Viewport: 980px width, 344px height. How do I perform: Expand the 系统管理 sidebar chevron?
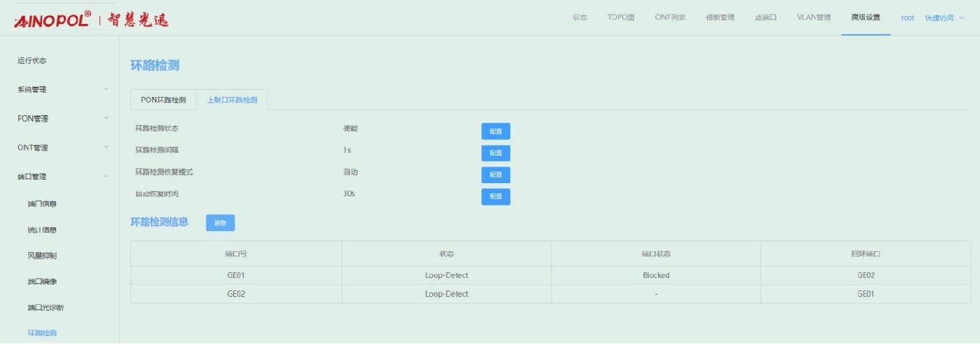click(106, 89)
